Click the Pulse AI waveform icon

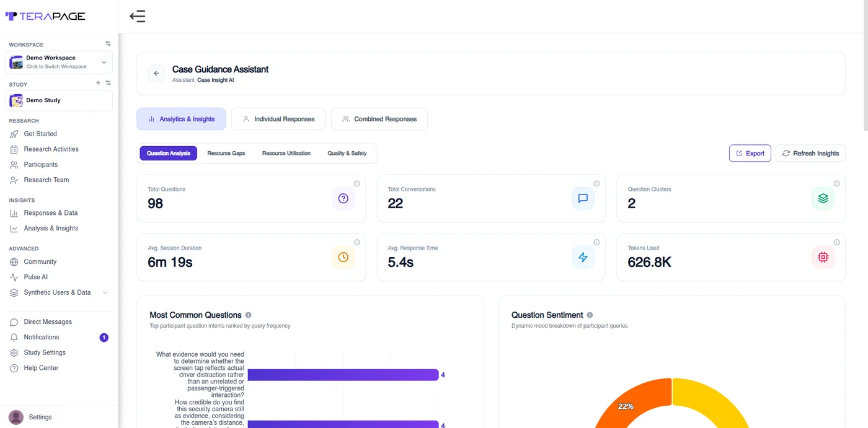(x=14, y=277)
